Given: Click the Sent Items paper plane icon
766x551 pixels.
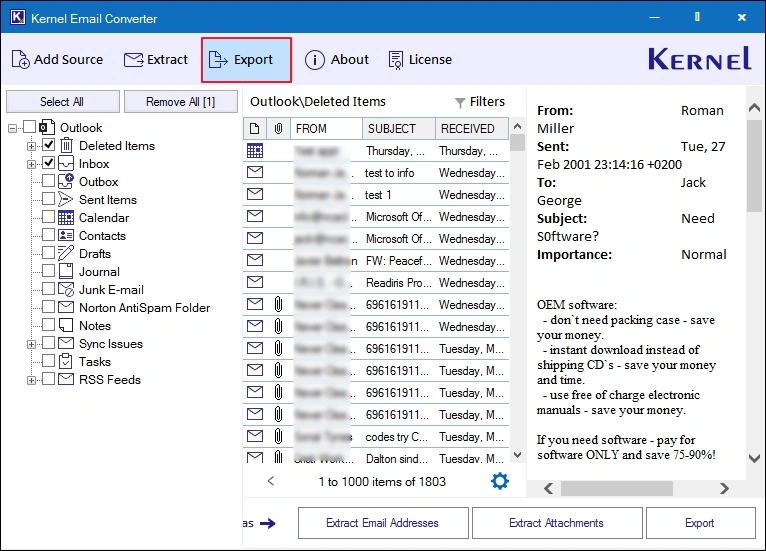Looking at the screenshot, I should pos(65,199).
